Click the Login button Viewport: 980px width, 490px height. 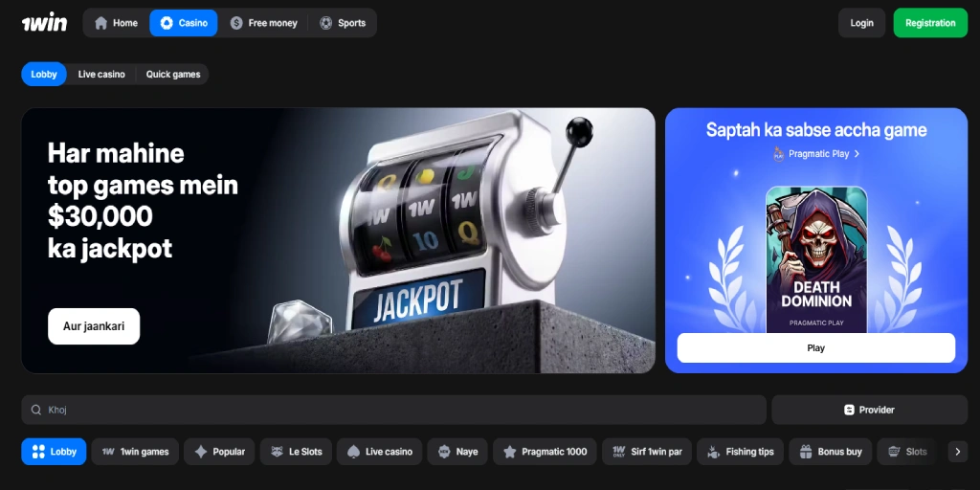point(861,23)
